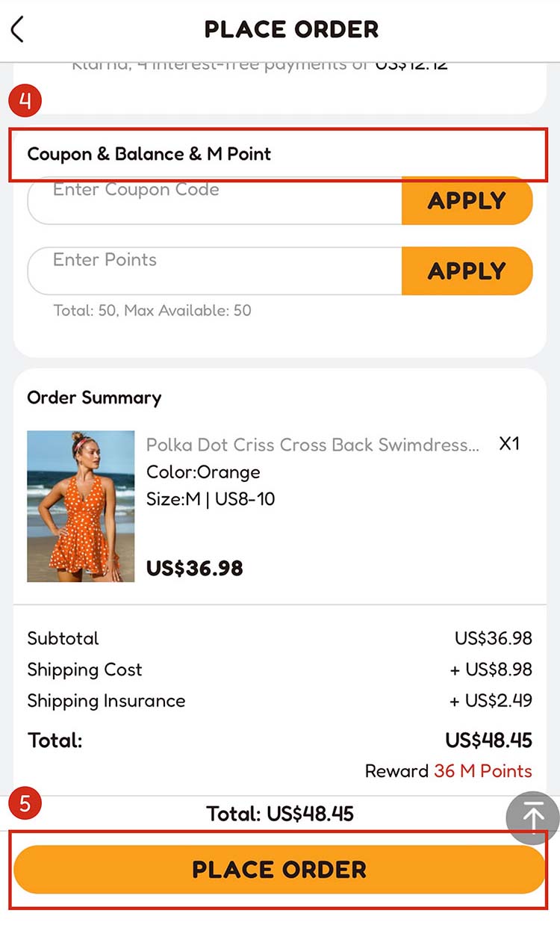
Task: Click the Total 50 Max Available points hint
Action: pos(152,310)
